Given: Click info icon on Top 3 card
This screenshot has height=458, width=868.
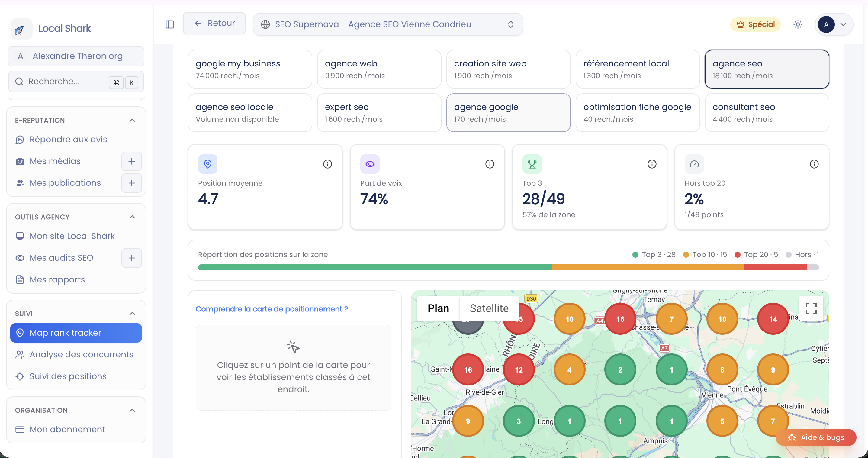Looking at the screenshot, I should coord(652,164).
